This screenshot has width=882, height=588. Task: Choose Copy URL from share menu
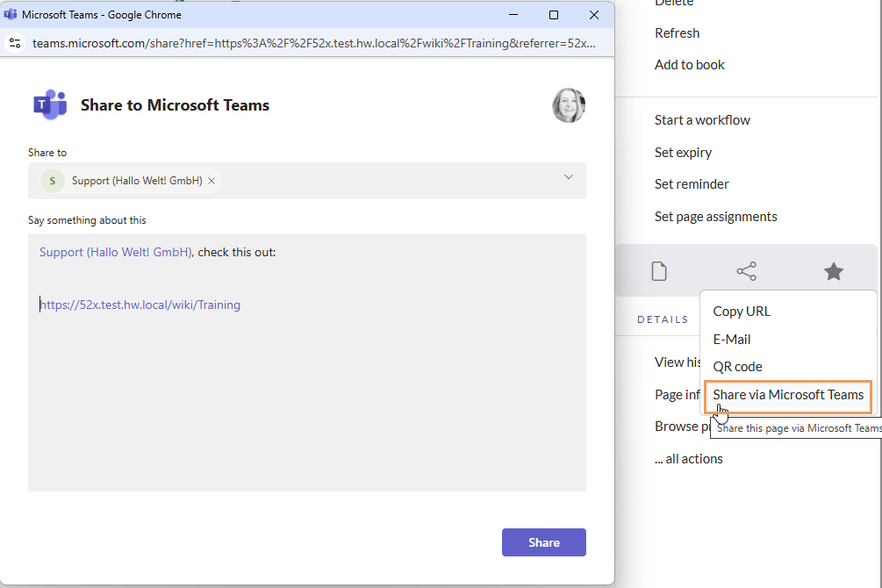tap(742, 312)
